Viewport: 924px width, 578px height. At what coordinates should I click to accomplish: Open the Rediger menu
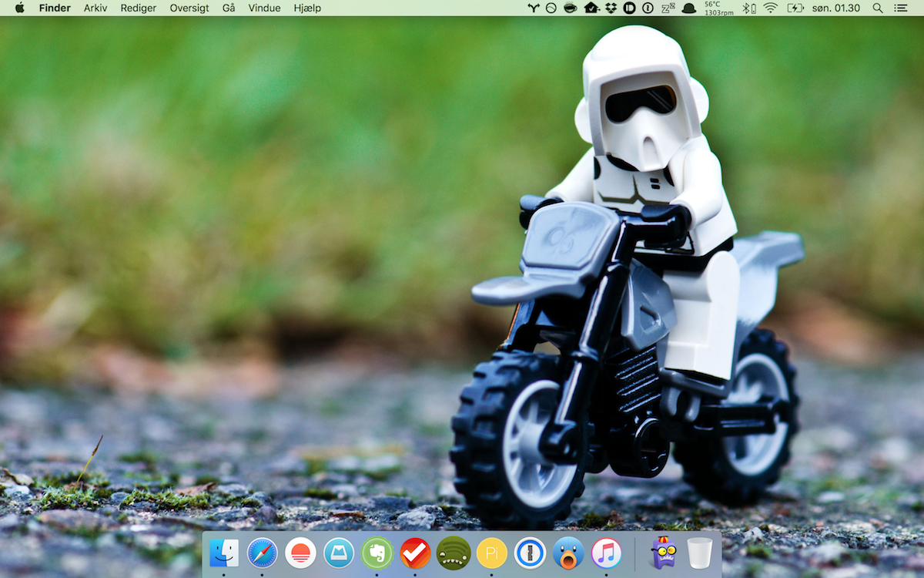tap(139, 8)
